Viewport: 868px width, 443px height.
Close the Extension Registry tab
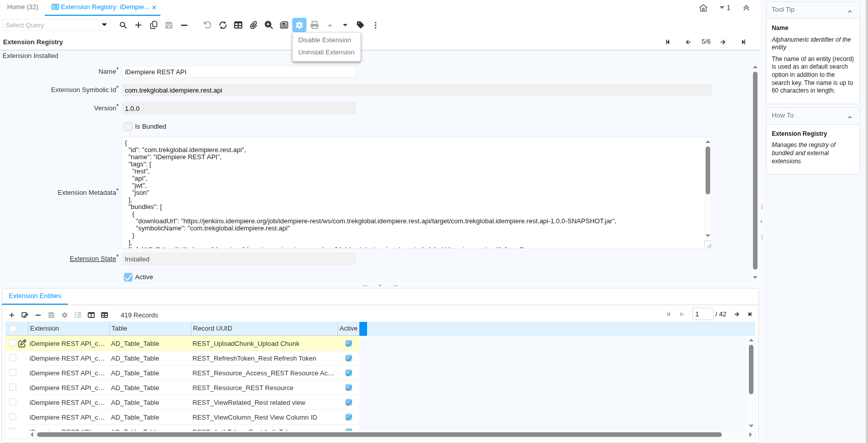(x=154, y=8)
